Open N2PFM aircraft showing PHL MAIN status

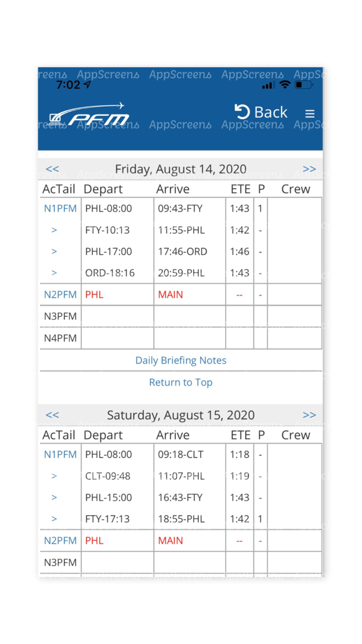60,294
